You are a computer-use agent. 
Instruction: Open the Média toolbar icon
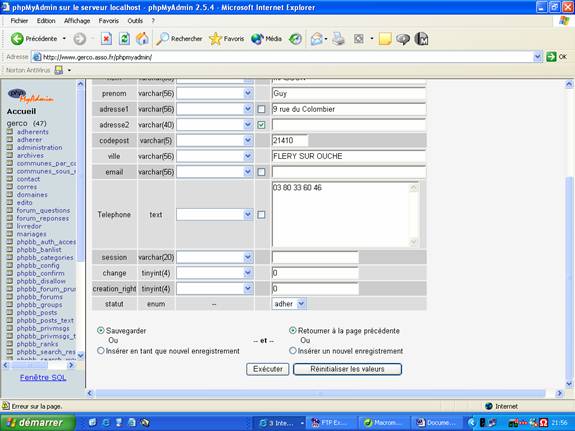(x=266, y=39)
